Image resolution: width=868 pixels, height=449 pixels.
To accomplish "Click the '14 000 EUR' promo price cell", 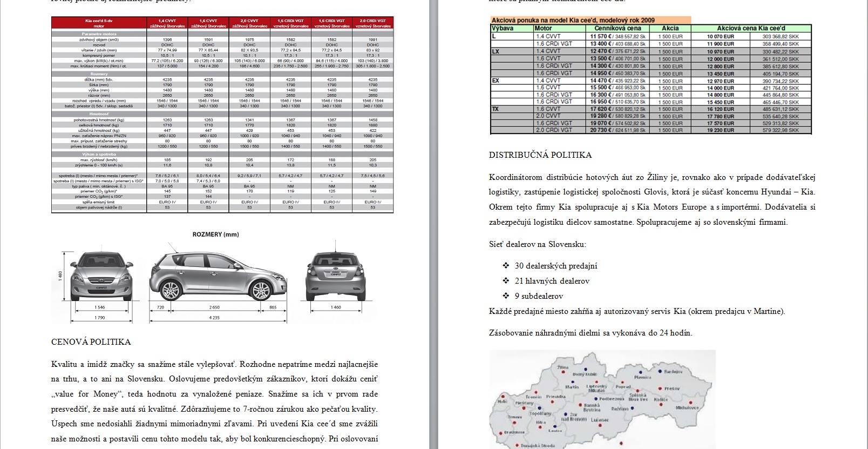I will click(721, 88).
